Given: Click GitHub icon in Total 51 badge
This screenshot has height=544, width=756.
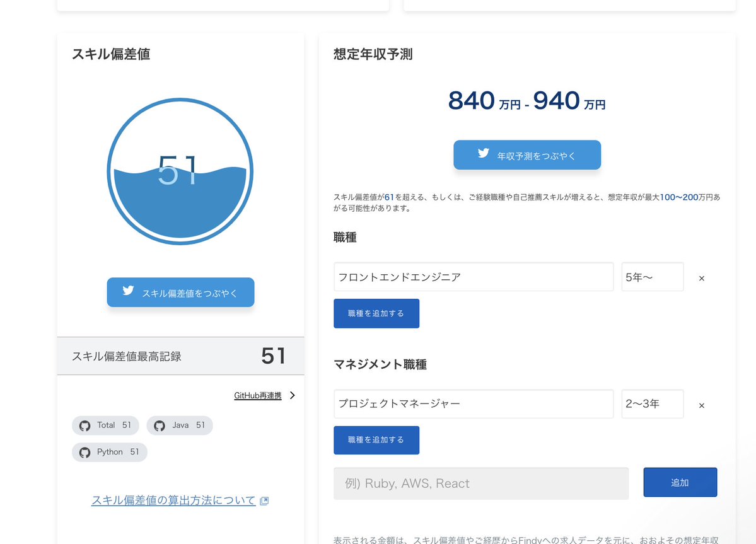Looking at the screenshot, I should tap(85, 425).
